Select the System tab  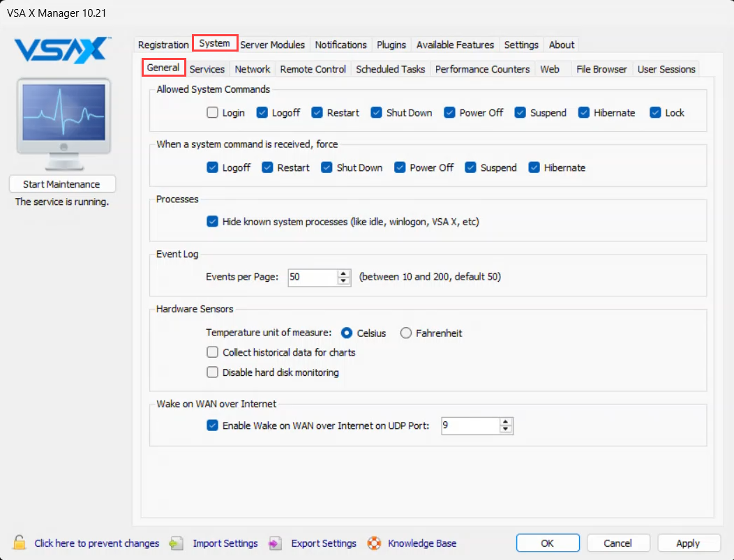215,43
